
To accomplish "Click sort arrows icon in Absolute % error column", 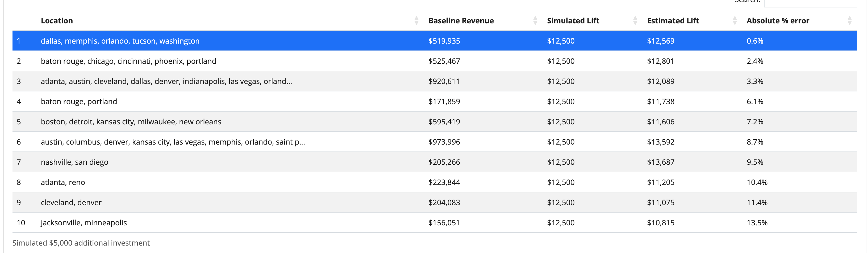I will tap(849, 20).
